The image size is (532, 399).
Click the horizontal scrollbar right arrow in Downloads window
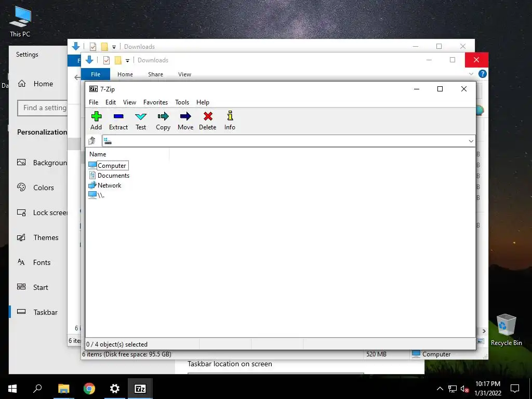[x=484, y=331]
